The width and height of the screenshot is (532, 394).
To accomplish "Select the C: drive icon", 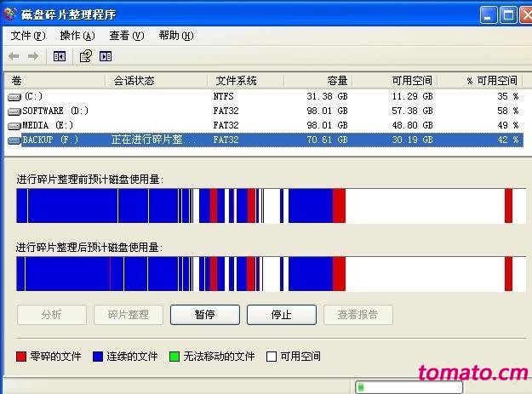I will click(x=14, y=97).
